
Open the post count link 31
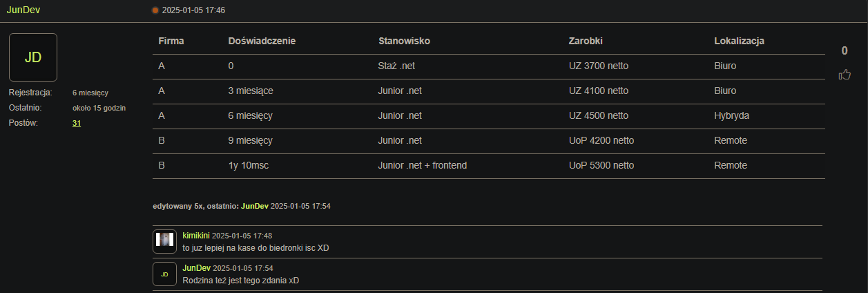pos(77,123)
